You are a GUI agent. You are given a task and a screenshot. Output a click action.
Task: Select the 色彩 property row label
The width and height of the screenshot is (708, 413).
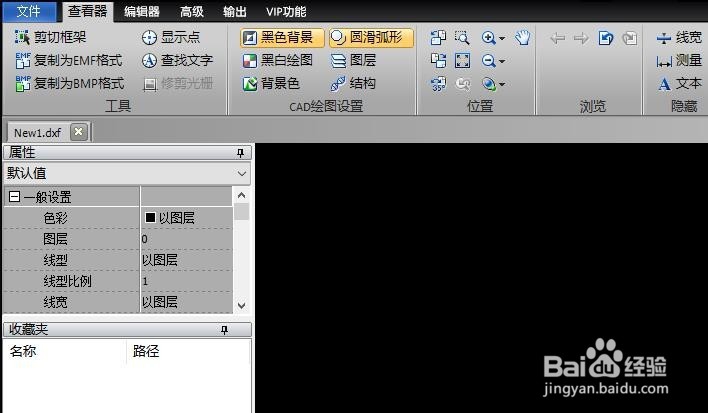pyautogui.click(x=55, y=218)
